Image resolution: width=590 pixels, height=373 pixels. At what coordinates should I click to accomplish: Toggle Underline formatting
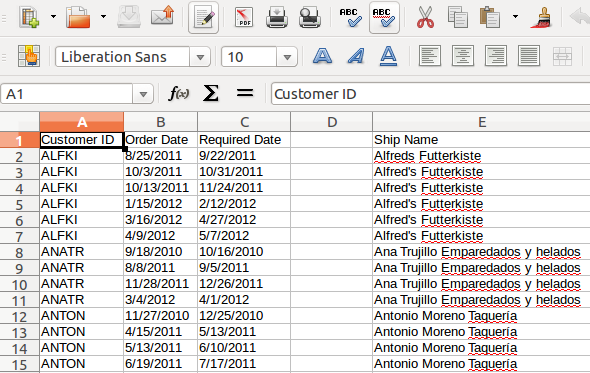tap(388, 56)
